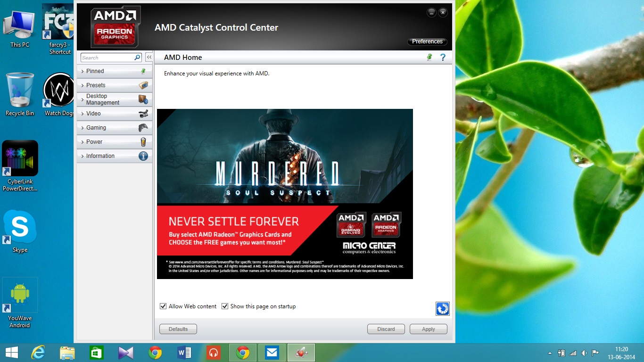
Task: Click the 'Enhance your visual experience with AMD.' text
Action: point(217,74)
